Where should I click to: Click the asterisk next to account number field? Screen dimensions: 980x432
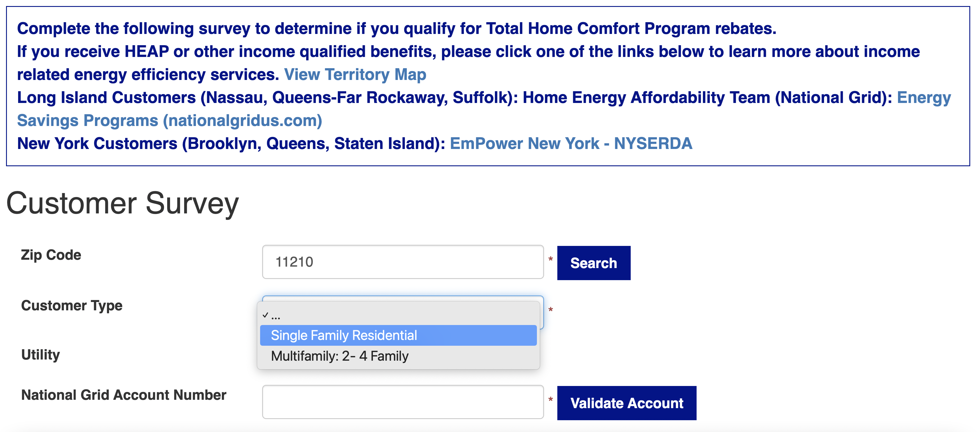(x=550, y=400)
